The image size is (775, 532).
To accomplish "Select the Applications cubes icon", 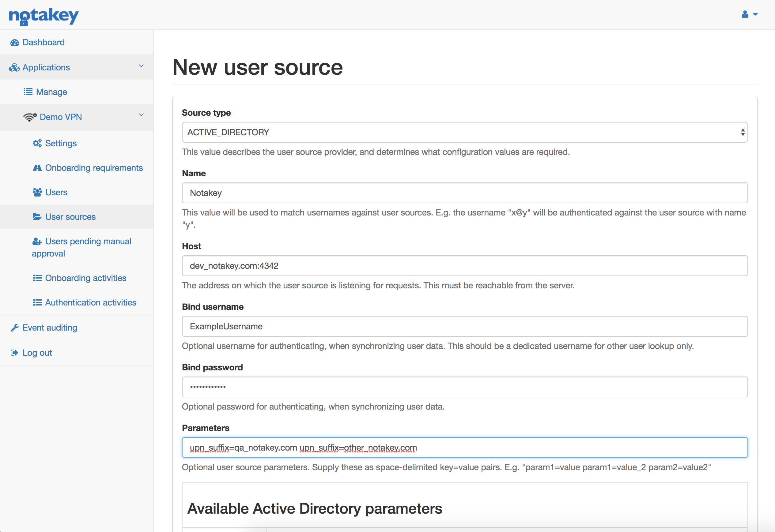I will coord(14,67).
